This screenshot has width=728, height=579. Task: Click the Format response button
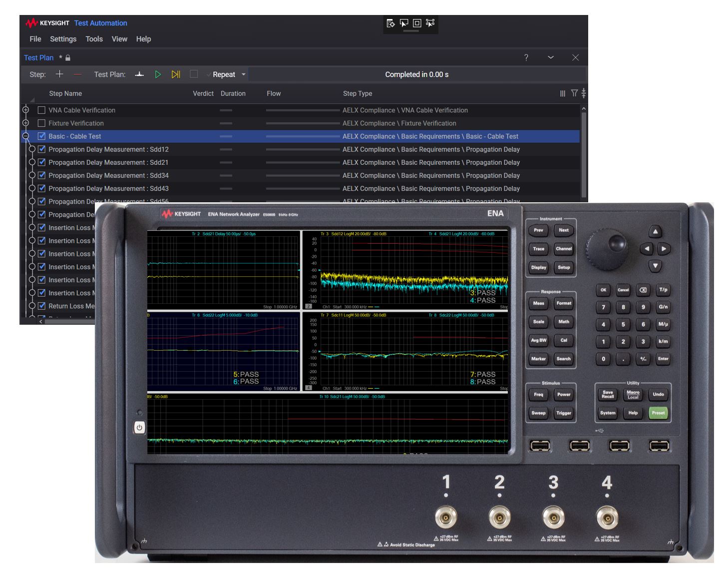tap(564, 303)
